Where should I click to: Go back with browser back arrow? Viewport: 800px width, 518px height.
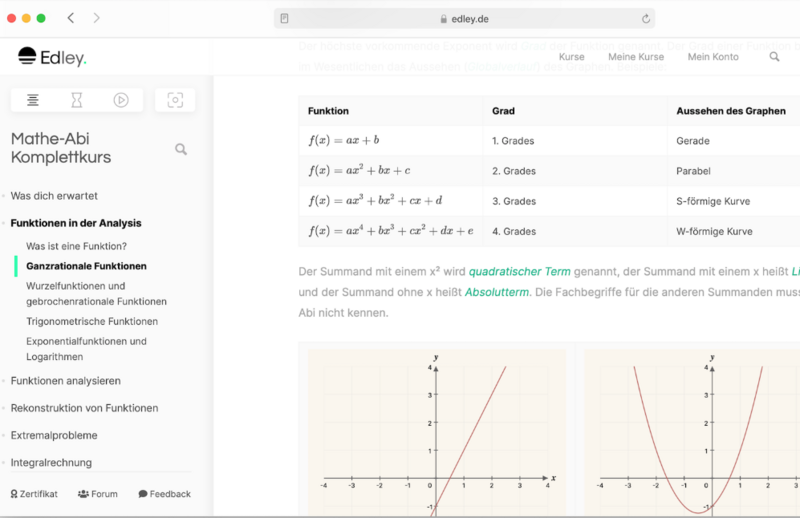pos(71,18)
